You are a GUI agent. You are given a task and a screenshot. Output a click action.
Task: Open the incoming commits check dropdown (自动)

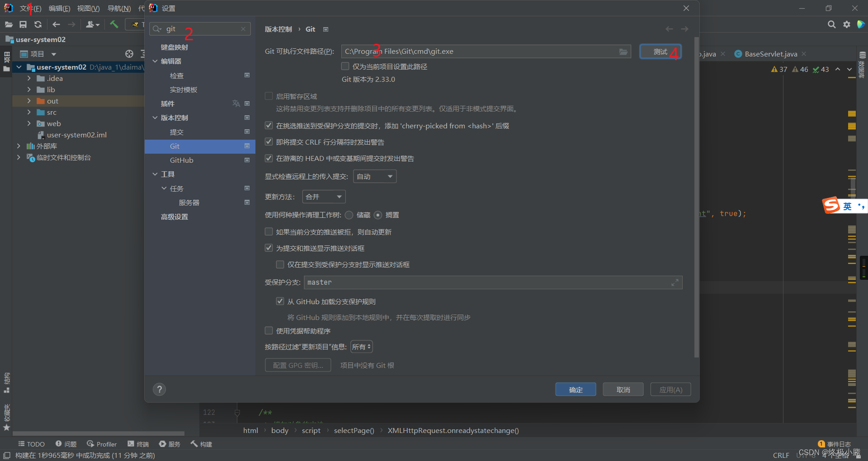click(x=375, y=176)
